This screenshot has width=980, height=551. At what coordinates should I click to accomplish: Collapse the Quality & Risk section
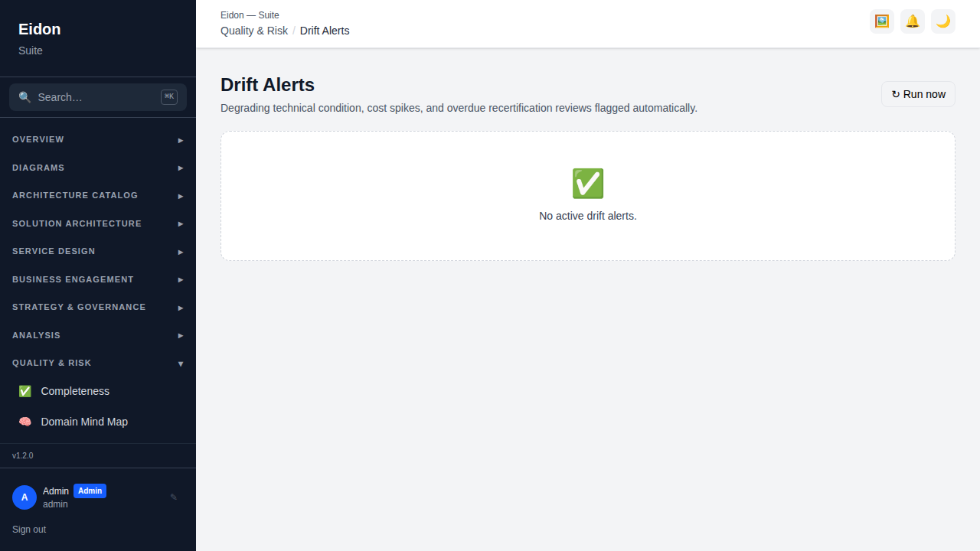point(98,364)
